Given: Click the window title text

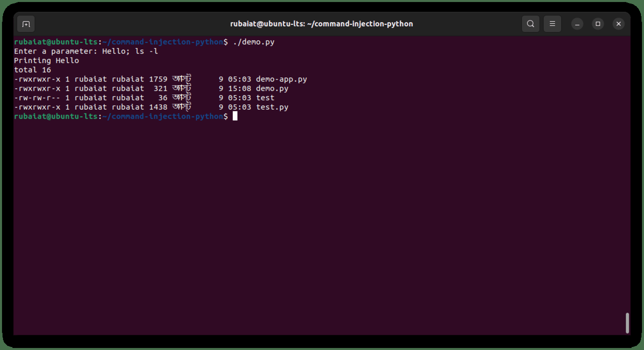Looking at the screenshot, I should pos(321,24).
